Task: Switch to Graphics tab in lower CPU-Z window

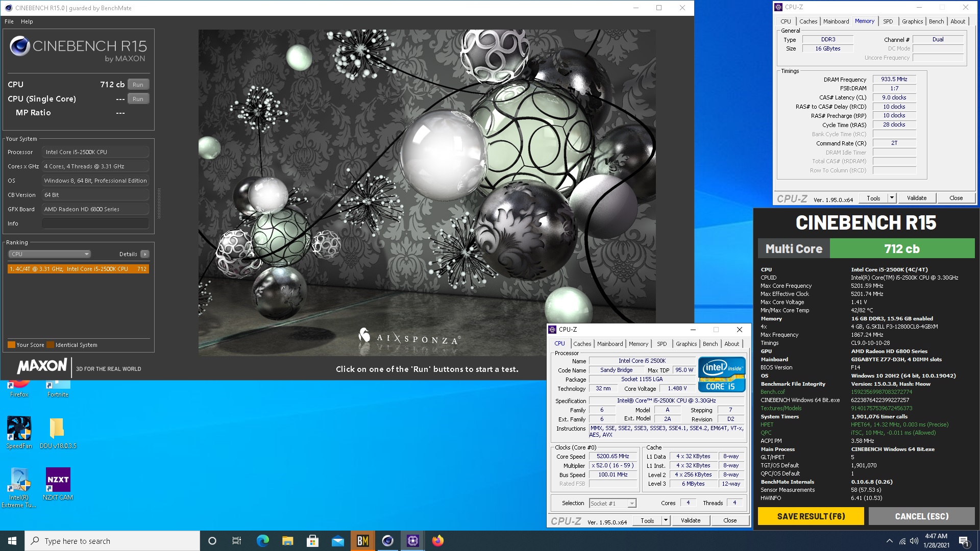Action: click(686, 344)
